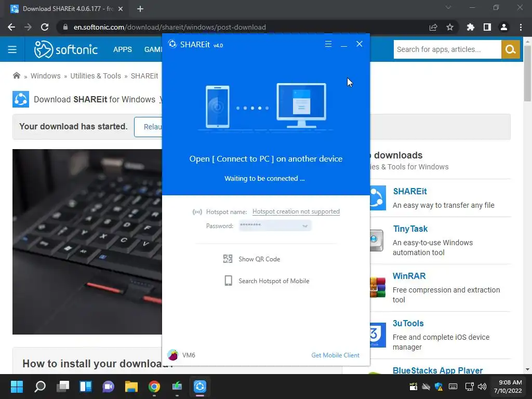Open SHAREit link in top downloads list
This screenshot has width=532, height=399.
[410, 191]
